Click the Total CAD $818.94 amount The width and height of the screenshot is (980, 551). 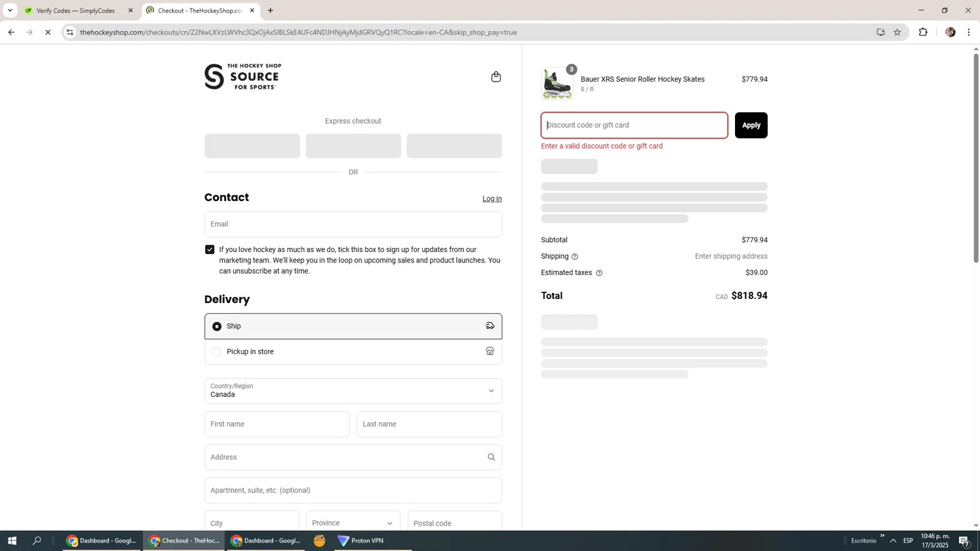pos(742,296)
